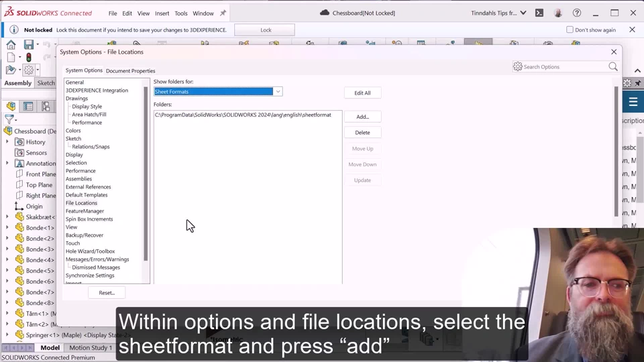Open the command prompt icon in the title bar

[x=539, y=13]
